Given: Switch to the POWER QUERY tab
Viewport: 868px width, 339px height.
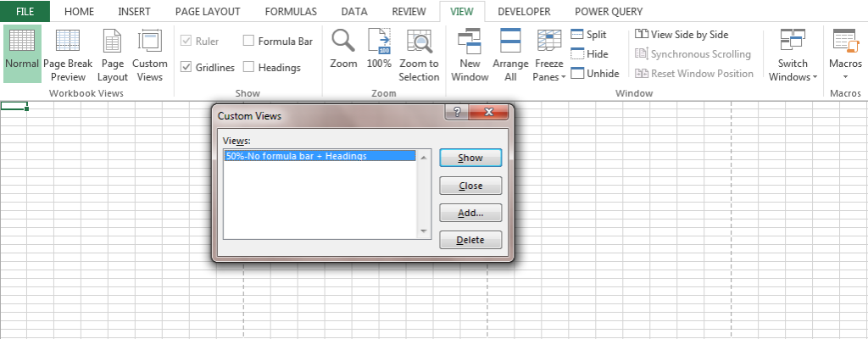Looking at the screenshot, I should pyautogui.click(x=609, y=12).
